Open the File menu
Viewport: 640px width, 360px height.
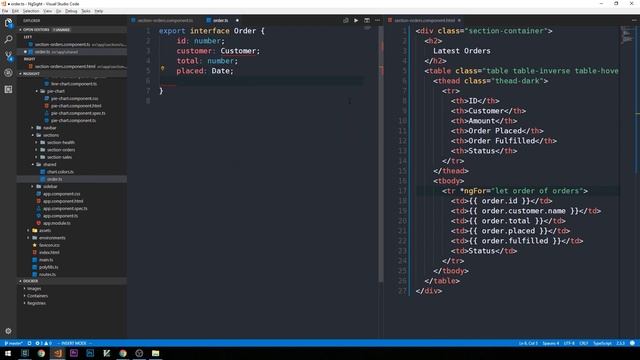pos(5,11)
